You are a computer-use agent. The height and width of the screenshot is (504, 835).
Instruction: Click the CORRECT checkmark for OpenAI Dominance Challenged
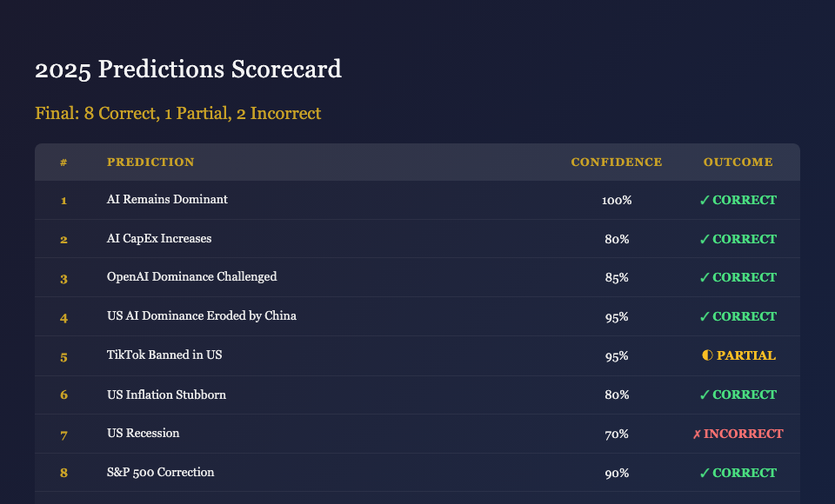pyautogui.click(x=705, y=277)
